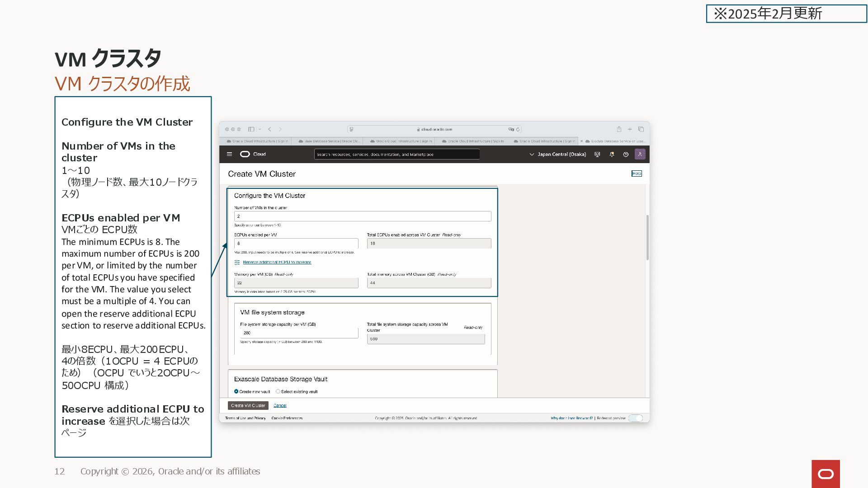The width and height of the screenshot is (868, 488).
Task: Reload the page with refresh icon
Action: (x=518, y=129)
